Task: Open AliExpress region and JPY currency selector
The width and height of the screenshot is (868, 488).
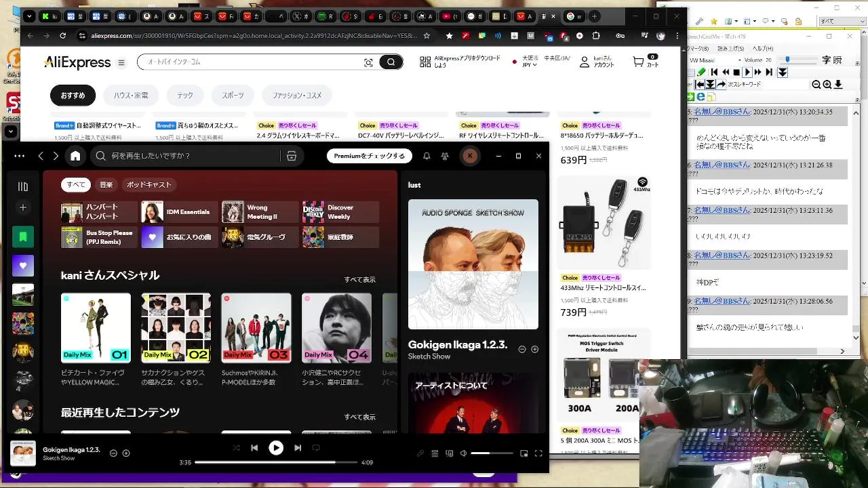Action: pos(542,62)
